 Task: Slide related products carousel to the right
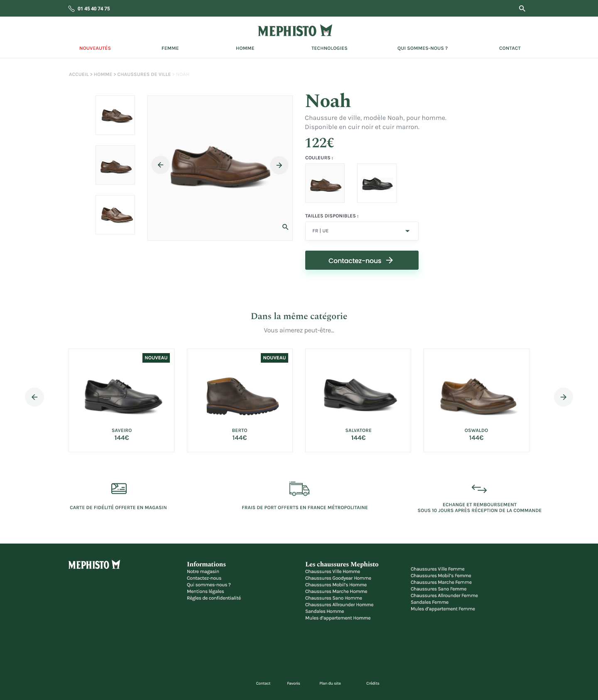pyautogui.click(x=564, y=397)
